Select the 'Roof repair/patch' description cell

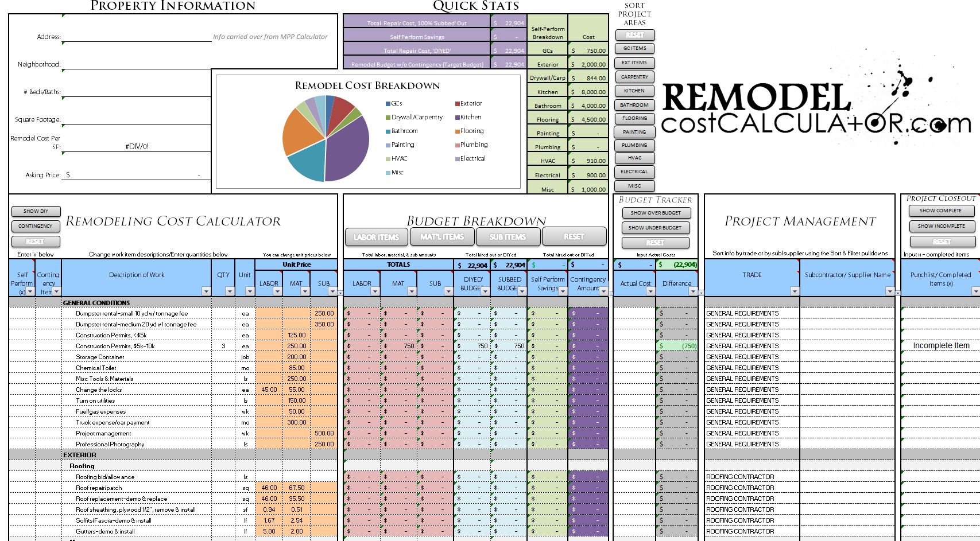pyautogui.click(x=137, y=488)
